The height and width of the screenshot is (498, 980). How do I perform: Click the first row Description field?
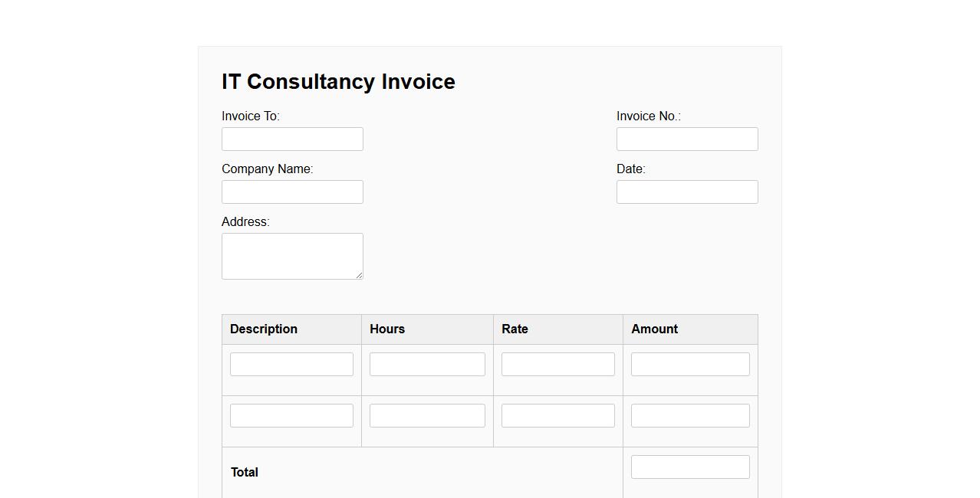click(x=291, y=365)
